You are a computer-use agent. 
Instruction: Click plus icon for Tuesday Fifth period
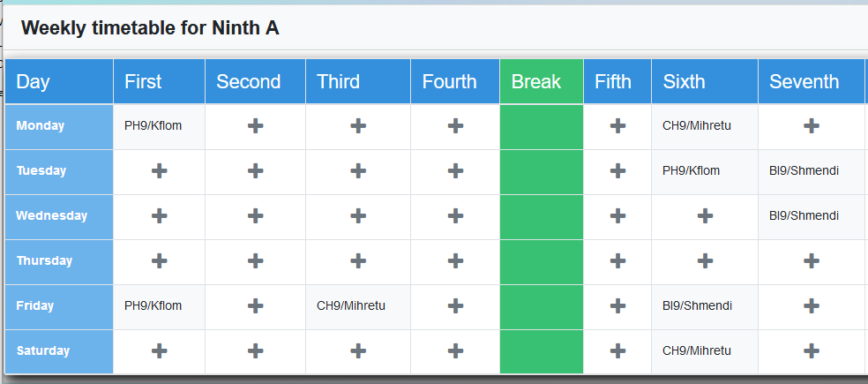click(x=617, y=170)
